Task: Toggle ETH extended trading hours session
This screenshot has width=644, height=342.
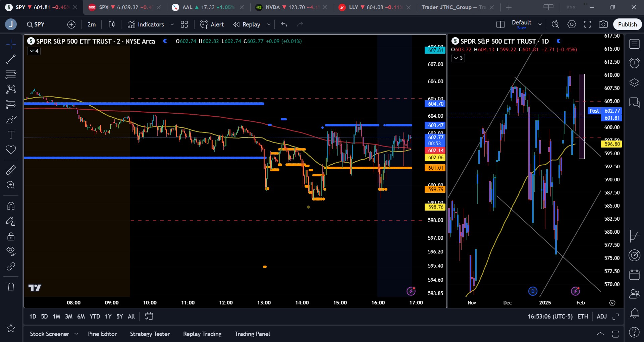Action: tap(583, 317)
